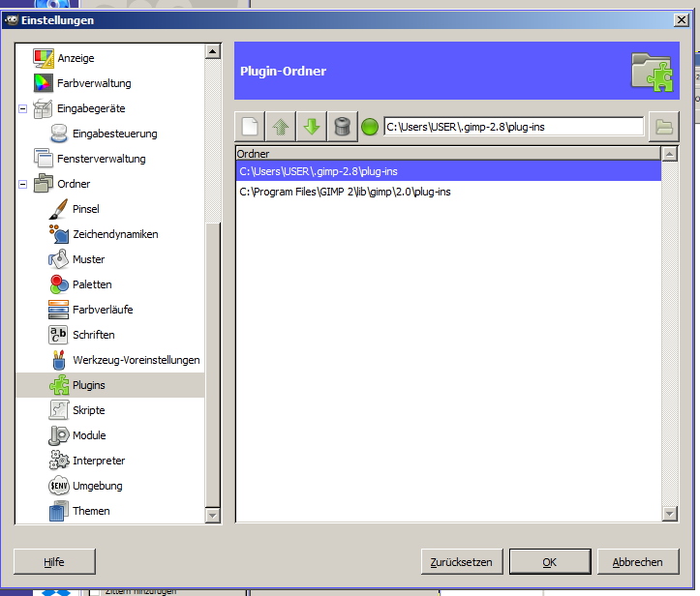Click the Ordner folder icon

(x=44, y=184)
